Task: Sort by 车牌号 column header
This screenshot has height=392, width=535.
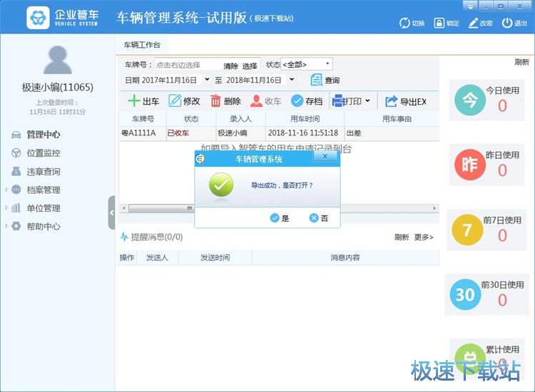Action: (x=143, y=119)
